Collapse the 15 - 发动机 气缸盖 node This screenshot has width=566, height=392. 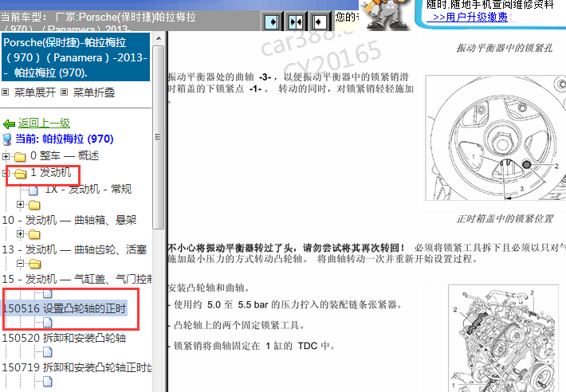(20, 264)
